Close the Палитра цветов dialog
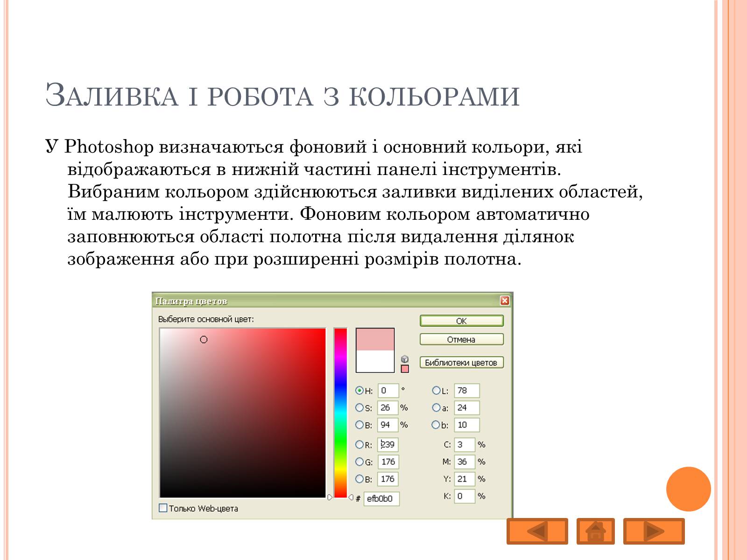The image size is (747, 560). [505, 301]
